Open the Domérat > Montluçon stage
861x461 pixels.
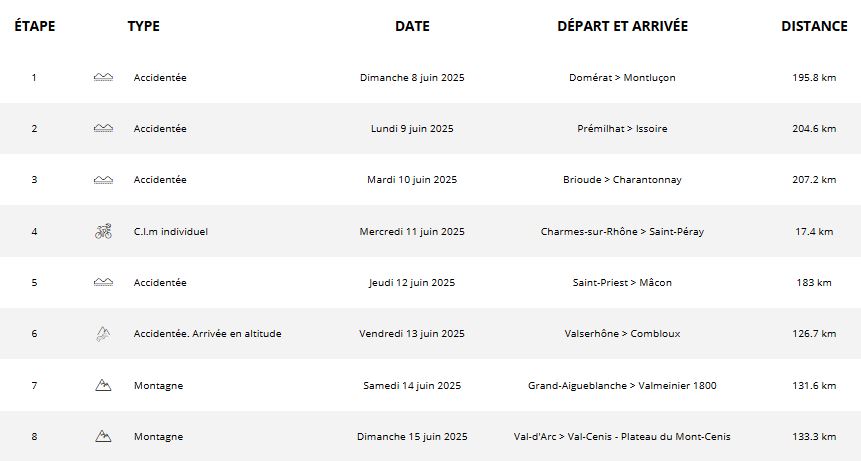click(622, 78)
